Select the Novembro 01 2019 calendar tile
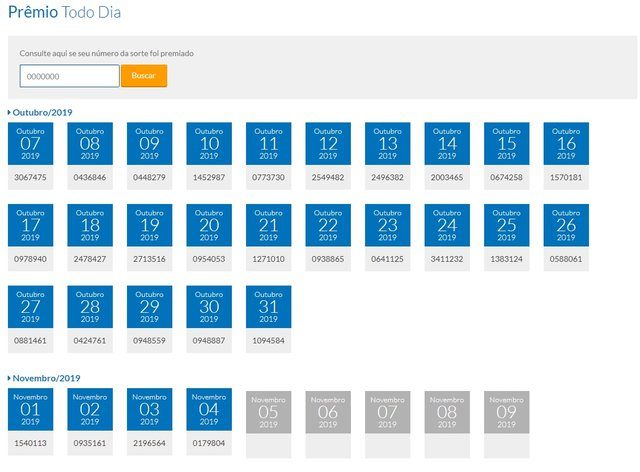Image resolution: width=640 pixels, height=472 pixels. 30,411
